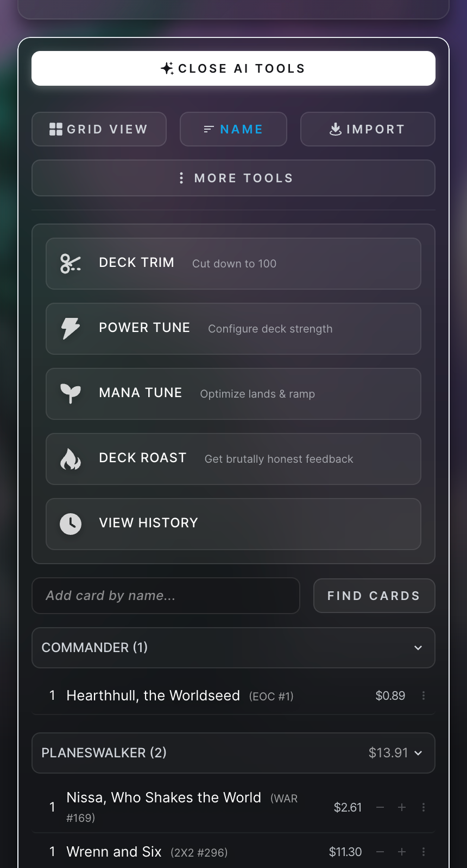
Task: Open options menu for Hearthhull, the Worldseed
Action: (424, 695)
